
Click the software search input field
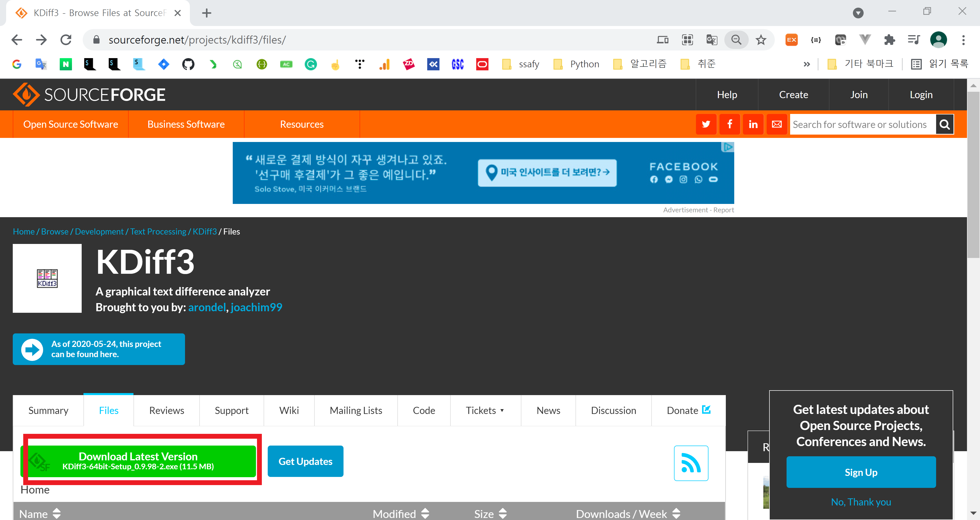862,124
